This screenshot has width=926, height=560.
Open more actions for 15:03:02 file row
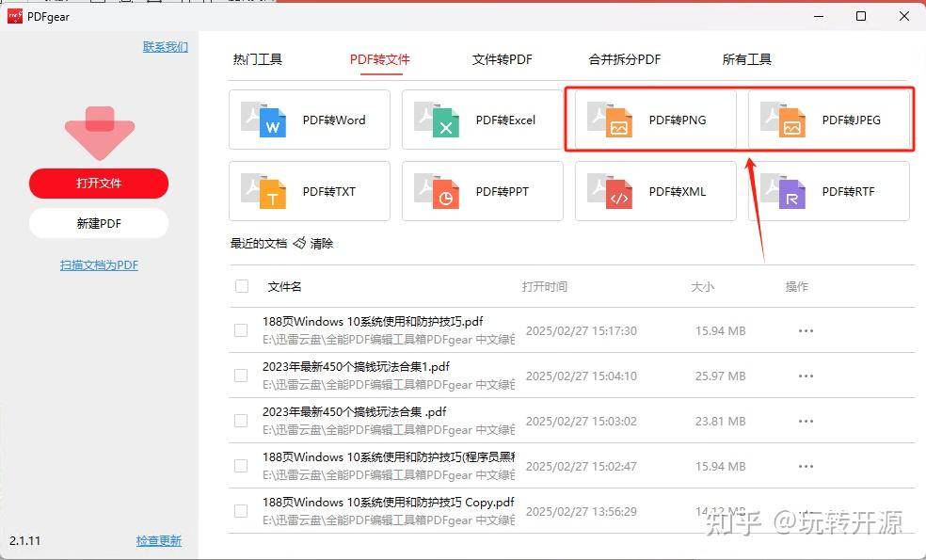pos(806,422)
